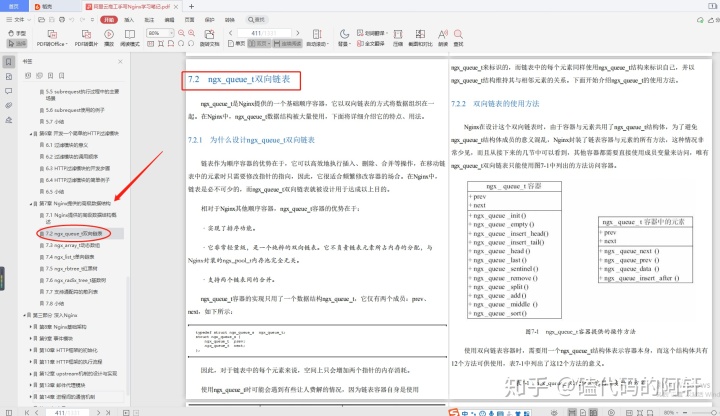Open the find (查找) magnifier tool

[x=458, y=38]
